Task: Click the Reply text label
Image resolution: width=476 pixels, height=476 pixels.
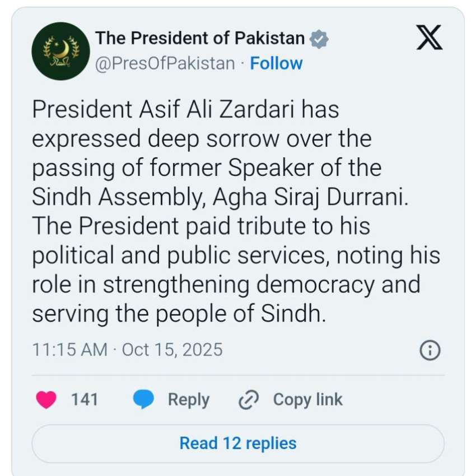Action: coord(189,400)
